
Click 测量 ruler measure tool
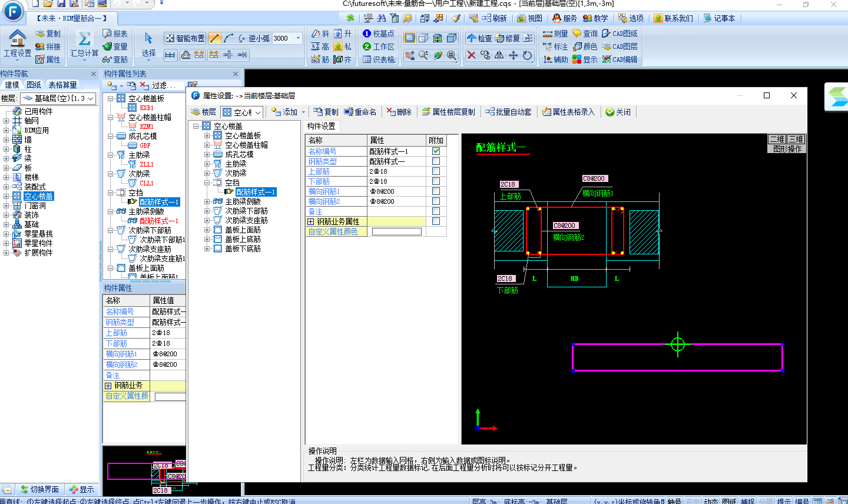click(x=555, y=34)
